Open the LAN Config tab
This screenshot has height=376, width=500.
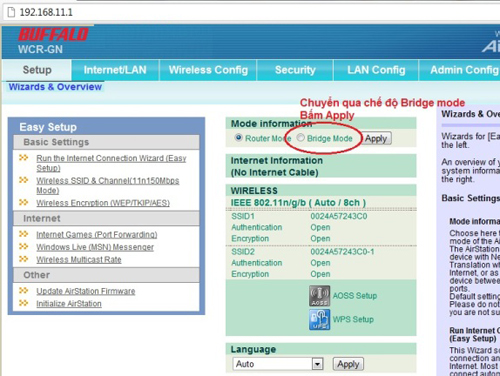(376, 70)
